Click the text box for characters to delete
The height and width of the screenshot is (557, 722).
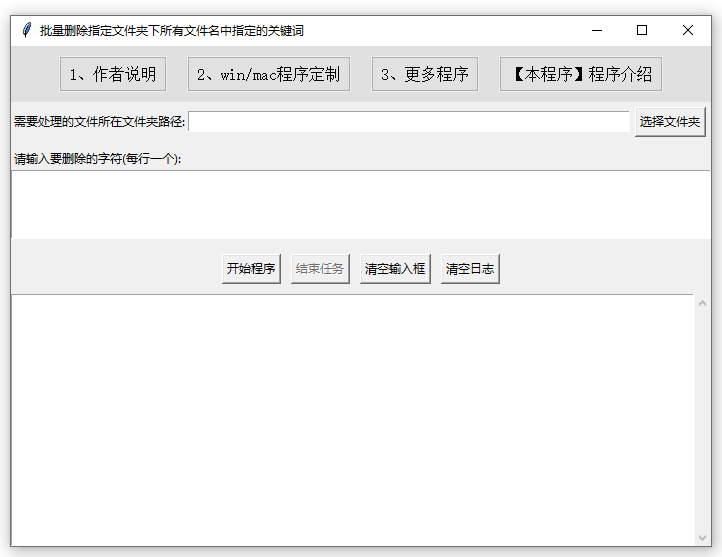[361, 204]
